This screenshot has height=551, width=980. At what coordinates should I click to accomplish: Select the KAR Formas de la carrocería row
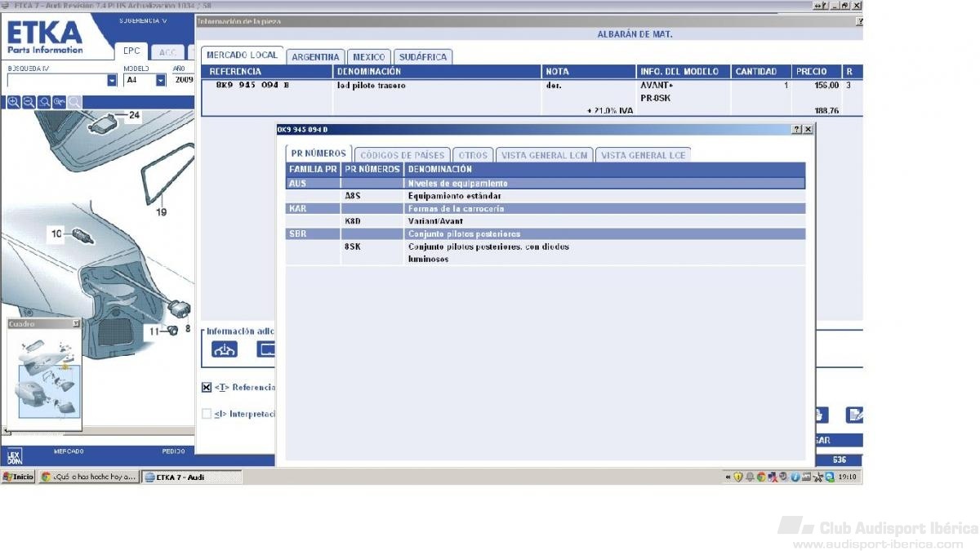pyautogui.click(x=545, y=209)
